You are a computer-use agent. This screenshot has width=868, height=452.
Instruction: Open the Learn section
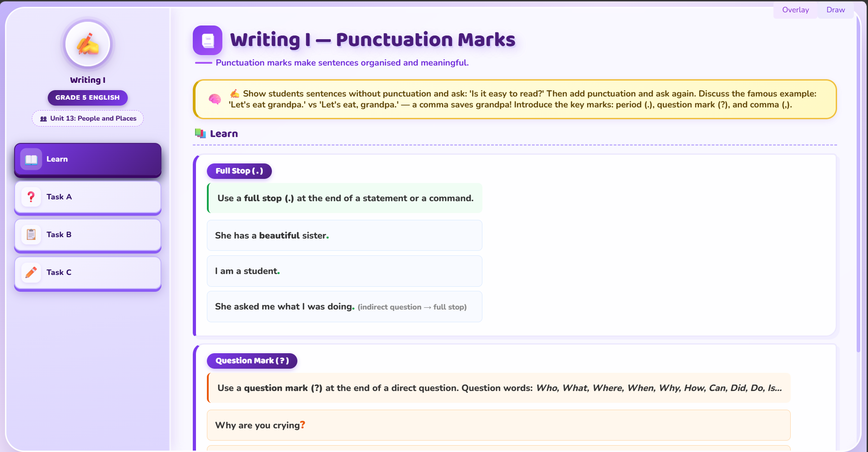88,159
